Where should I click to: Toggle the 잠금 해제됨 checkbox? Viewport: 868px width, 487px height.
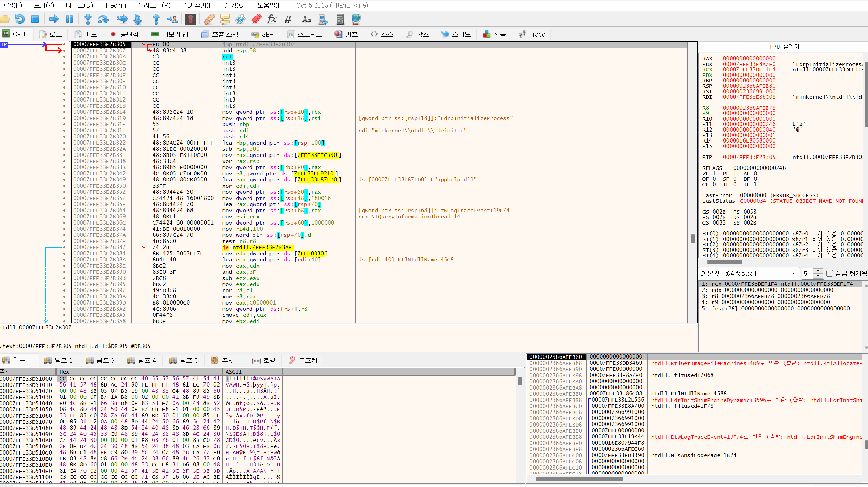[x=829, y=273]
